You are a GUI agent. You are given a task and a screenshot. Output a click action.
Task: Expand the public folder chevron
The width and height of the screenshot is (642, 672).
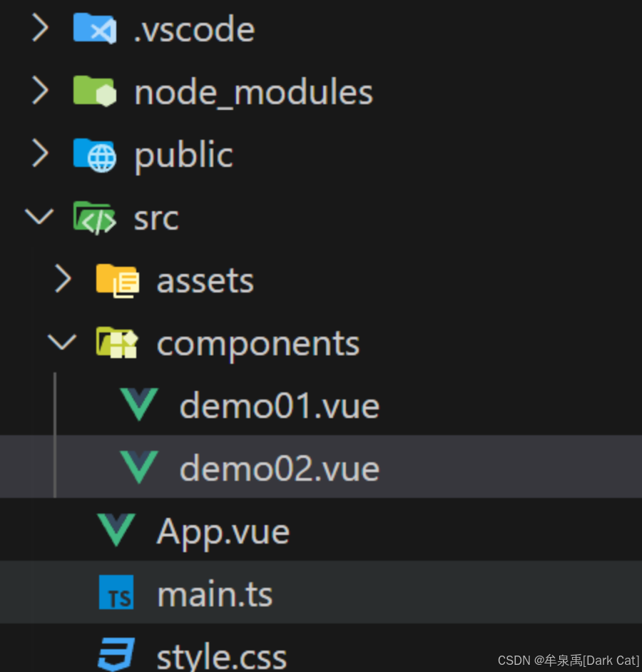point(40,153)
